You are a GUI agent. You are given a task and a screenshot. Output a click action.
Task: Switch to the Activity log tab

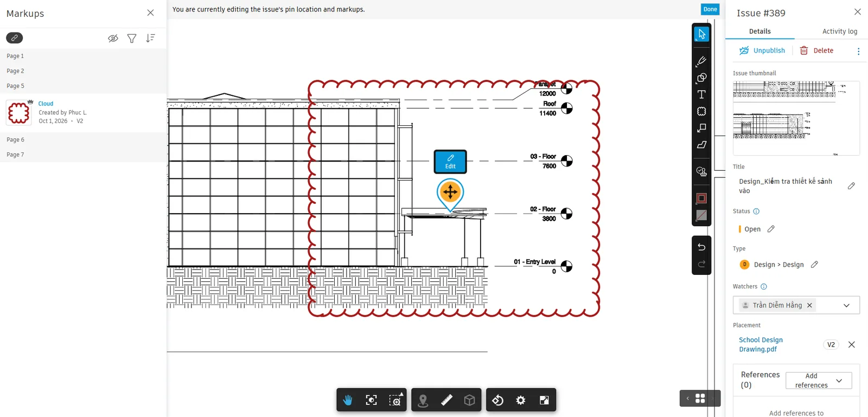pos(840,31)
